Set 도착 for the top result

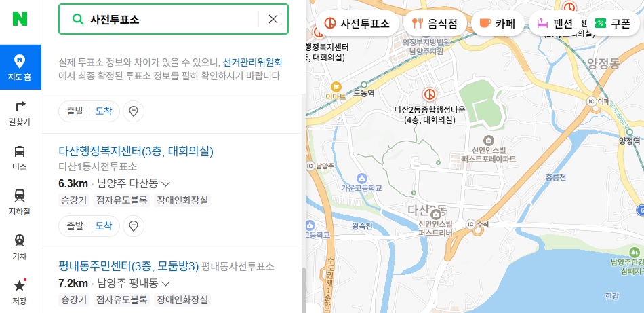click(x=104, y=111)
